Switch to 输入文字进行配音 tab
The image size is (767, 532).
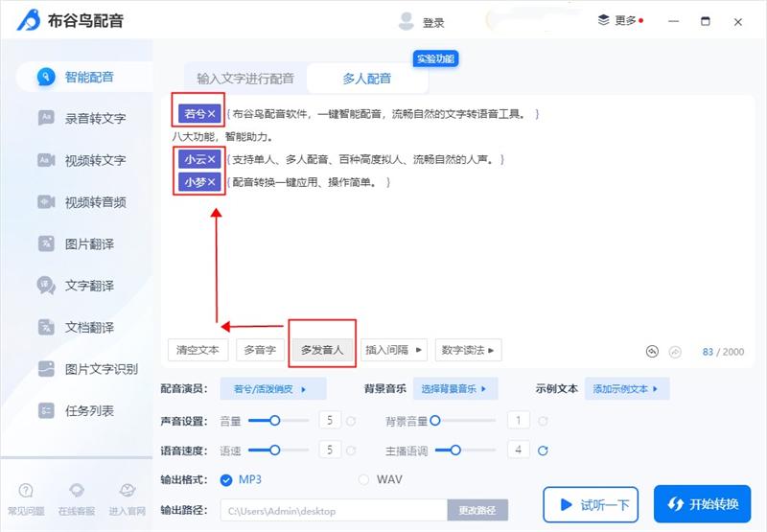click(x=245, y=79)
